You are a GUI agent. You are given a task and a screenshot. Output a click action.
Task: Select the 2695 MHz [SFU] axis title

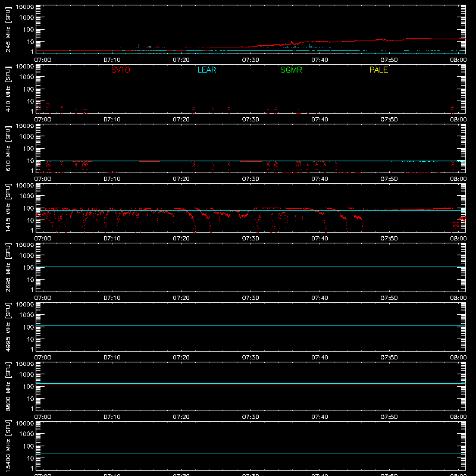click(x=8, y=267)
